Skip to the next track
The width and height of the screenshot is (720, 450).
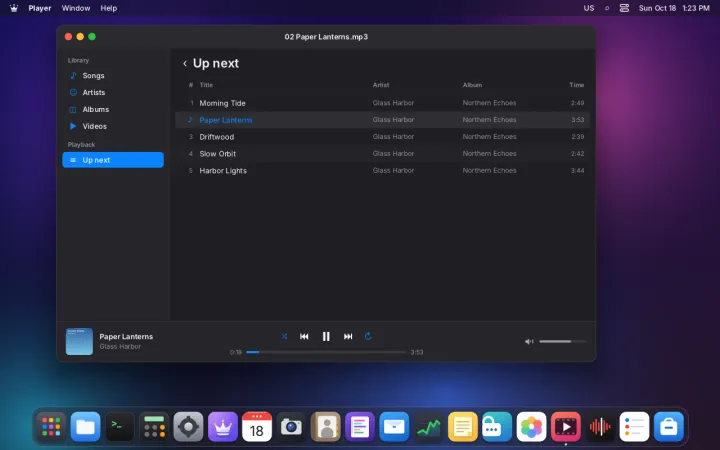(x=348, y=337)
